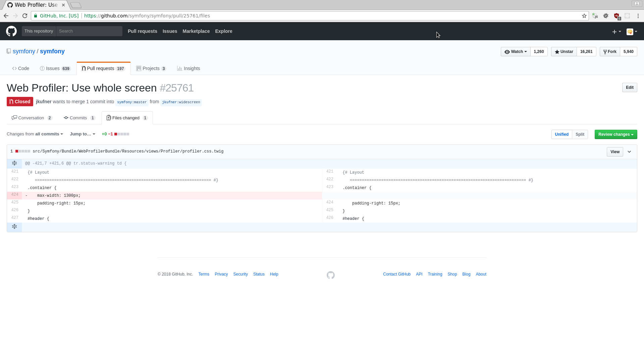Open 'Changes from all commits' dropdown
The height and width of the screenshot is (362, 644).
click(35, 134)
